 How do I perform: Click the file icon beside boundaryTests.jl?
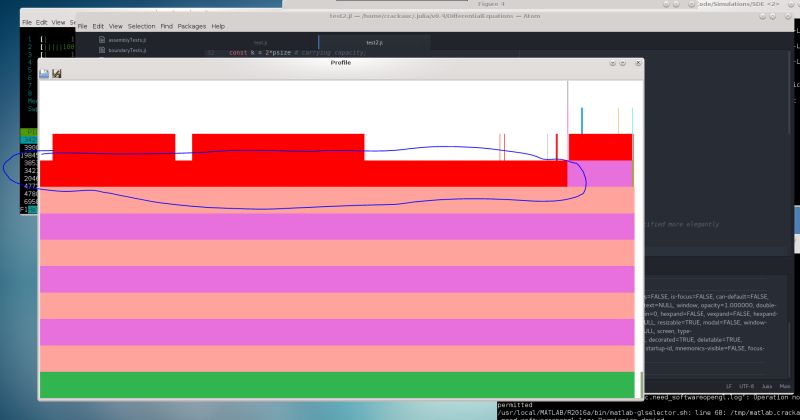tap(102, 50)
